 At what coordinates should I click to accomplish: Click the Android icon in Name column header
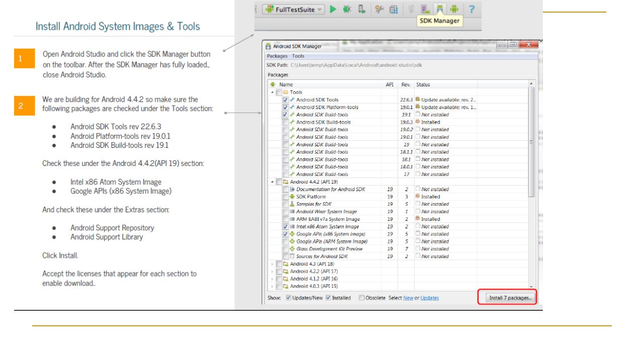tap(274, 84)
